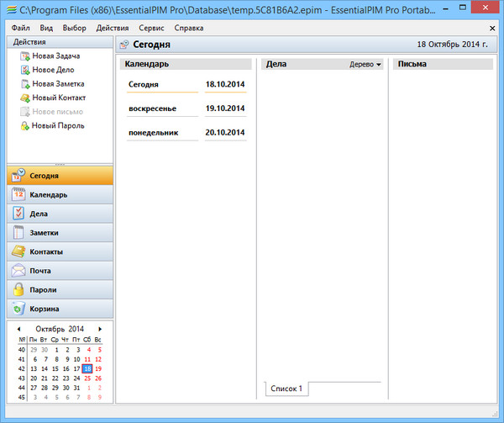504x423 pixels.
Task: Open the Календарь module in sidebar
Action: point(59,195)
